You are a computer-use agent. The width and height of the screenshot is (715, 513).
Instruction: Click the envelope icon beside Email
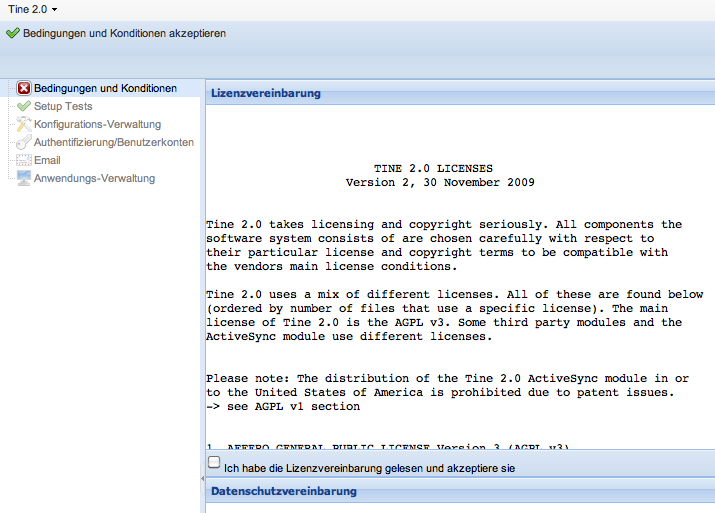click(24, 160)
